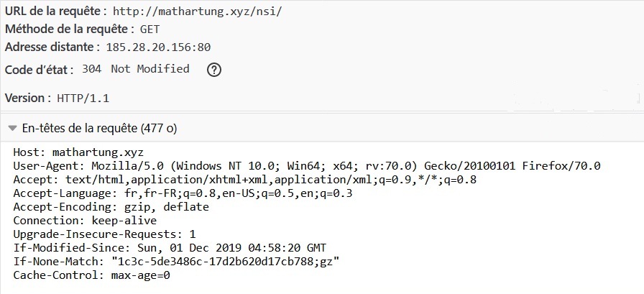
Task: Select the If-None-Match ETag value
Action: 226,262
